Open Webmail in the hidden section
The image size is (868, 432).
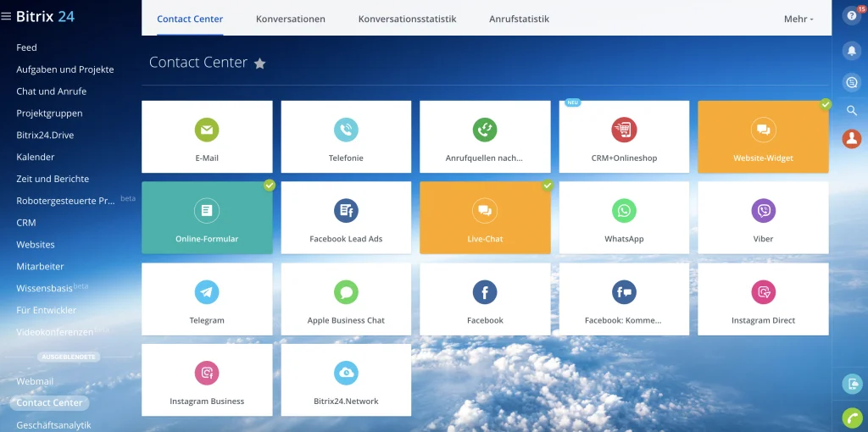coord(35,381)
